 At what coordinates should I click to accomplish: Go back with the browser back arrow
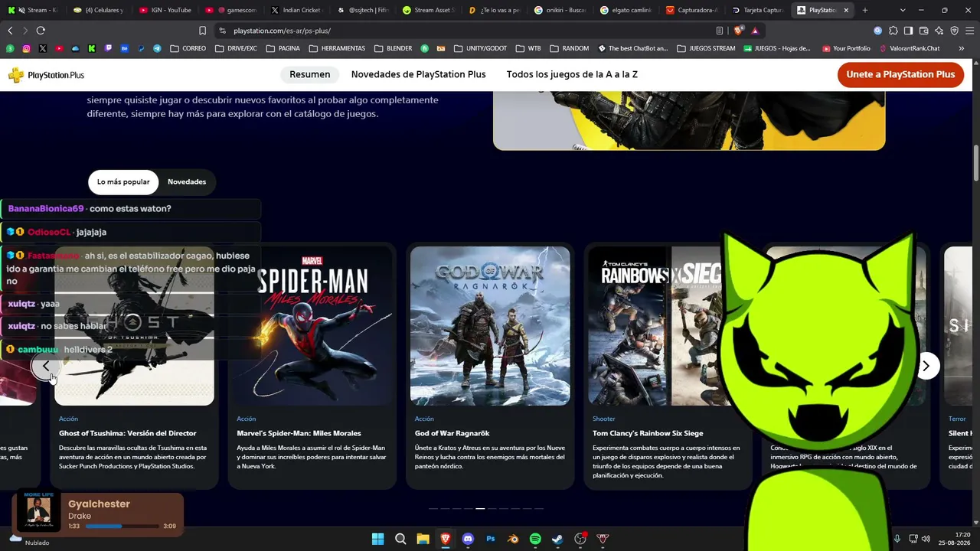click(10, 31)
